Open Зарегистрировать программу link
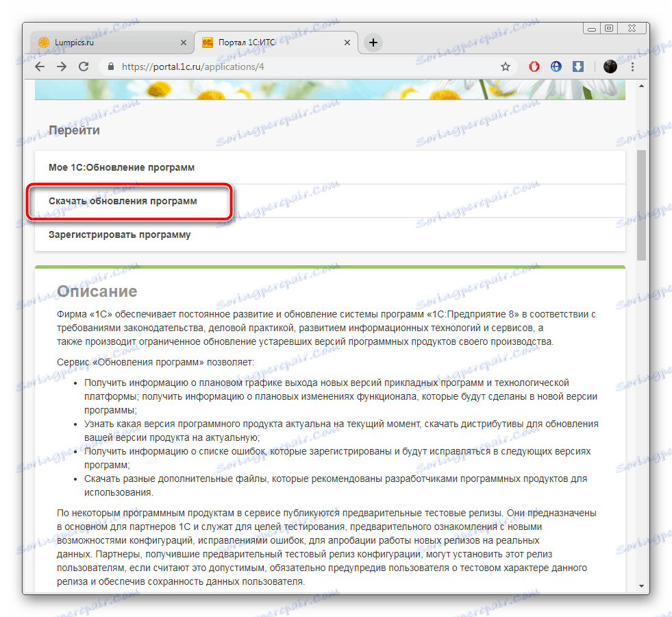 [120, 234]
